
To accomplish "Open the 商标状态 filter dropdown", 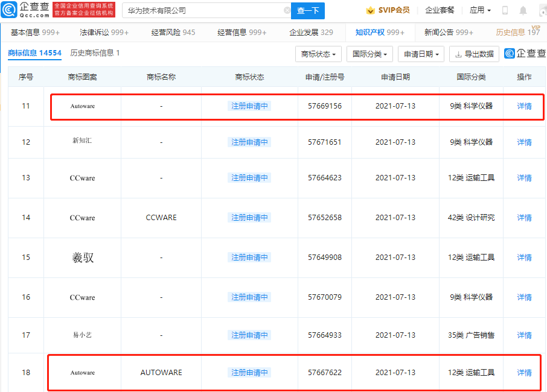I will pyautogui.click(x=318, y=54).
